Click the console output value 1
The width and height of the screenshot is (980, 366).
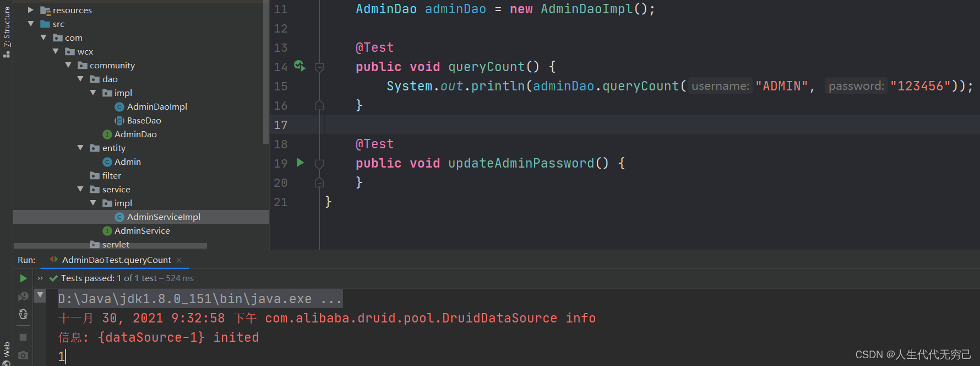click(x=61, y=357)
